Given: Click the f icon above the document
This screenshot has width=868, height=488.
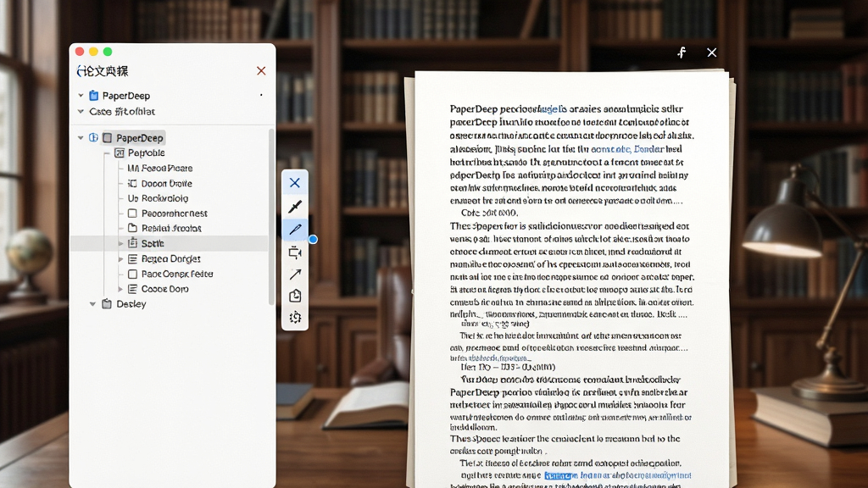Looking at the screenshot, I should point(682,52).
